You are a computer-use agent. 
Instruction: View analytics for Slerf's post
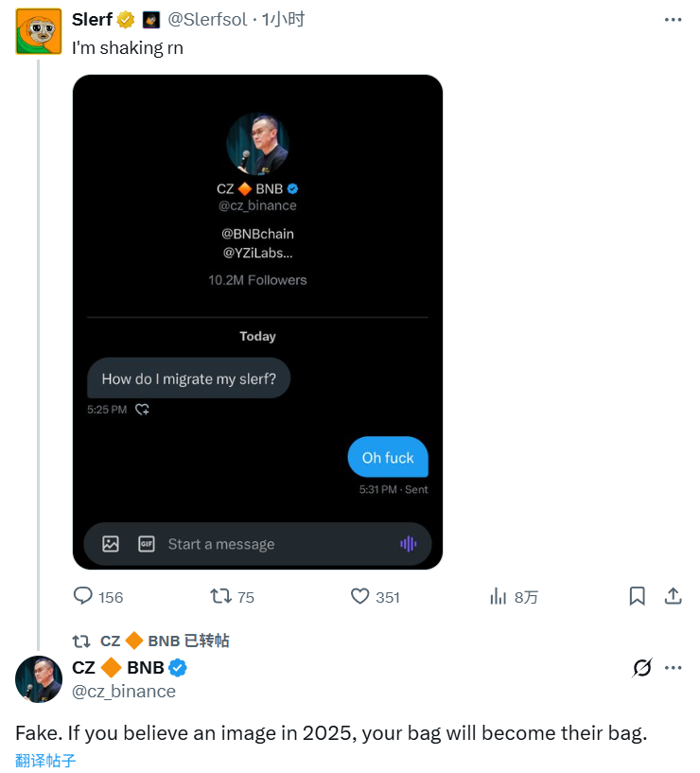coord(499,596)
